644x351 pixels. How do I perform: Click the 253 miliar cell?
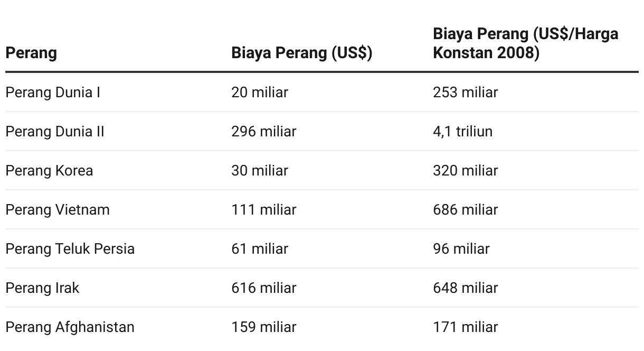[466, 93]
